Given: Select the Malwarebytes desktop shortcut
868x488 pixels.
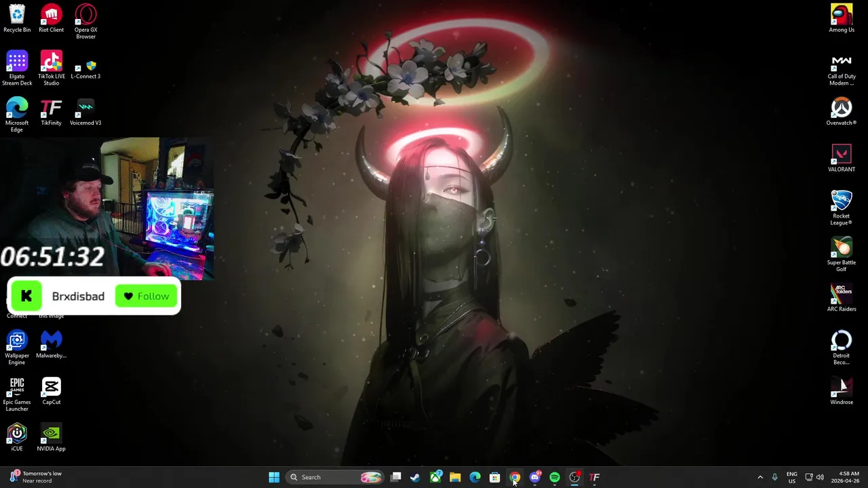Looking at the screenshot, I should 52,345.
